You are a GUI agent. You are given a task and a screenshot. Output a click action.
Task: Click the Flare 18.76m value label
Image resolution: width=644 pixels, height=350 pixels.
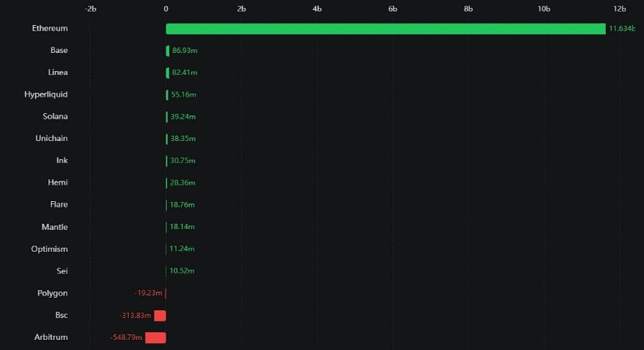coord(183,205)
